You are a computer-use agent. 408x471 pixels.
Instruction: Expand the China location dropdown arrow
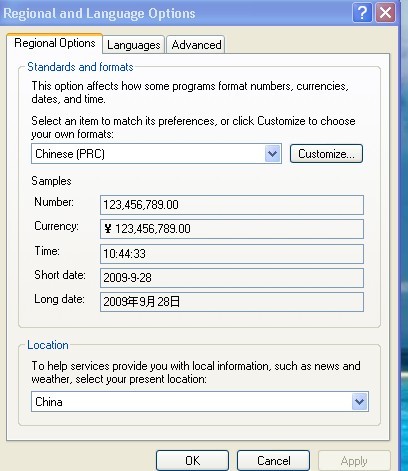pyautogui.click(x=359, y=402)
